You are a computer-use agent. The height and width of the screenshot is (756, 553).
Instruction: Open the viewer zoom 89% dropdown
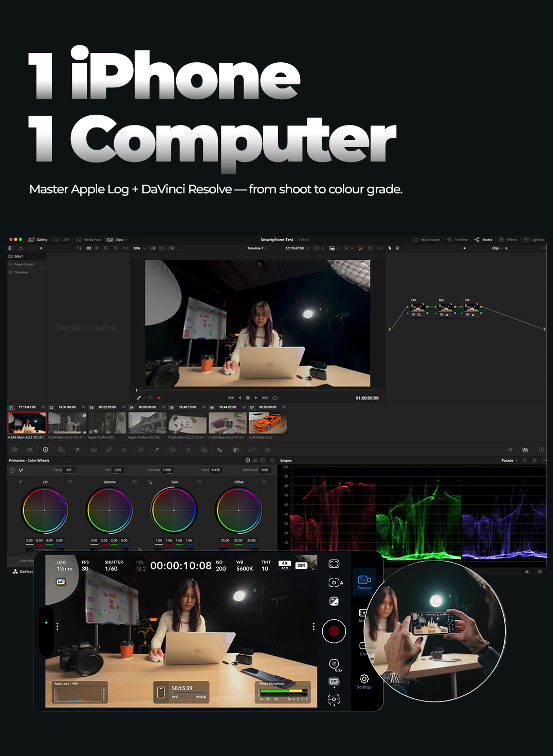(x=140, y=248)
